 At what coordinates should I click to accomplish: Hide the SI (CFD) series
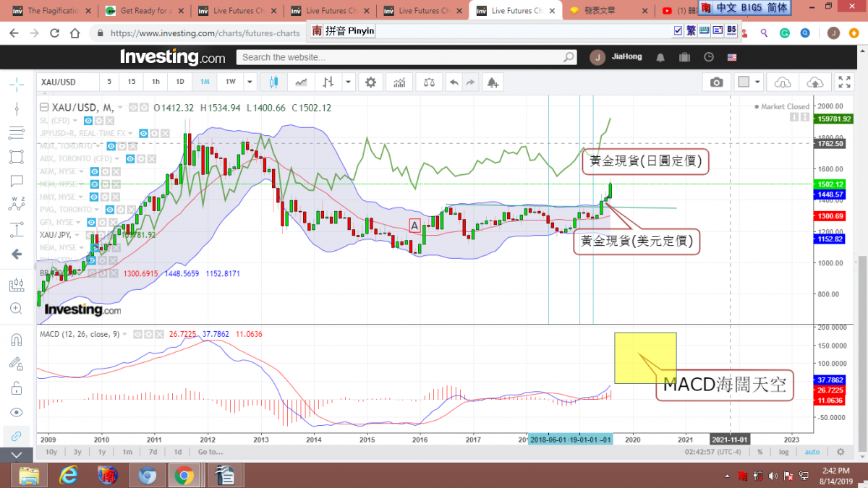(x=88, y=120)
